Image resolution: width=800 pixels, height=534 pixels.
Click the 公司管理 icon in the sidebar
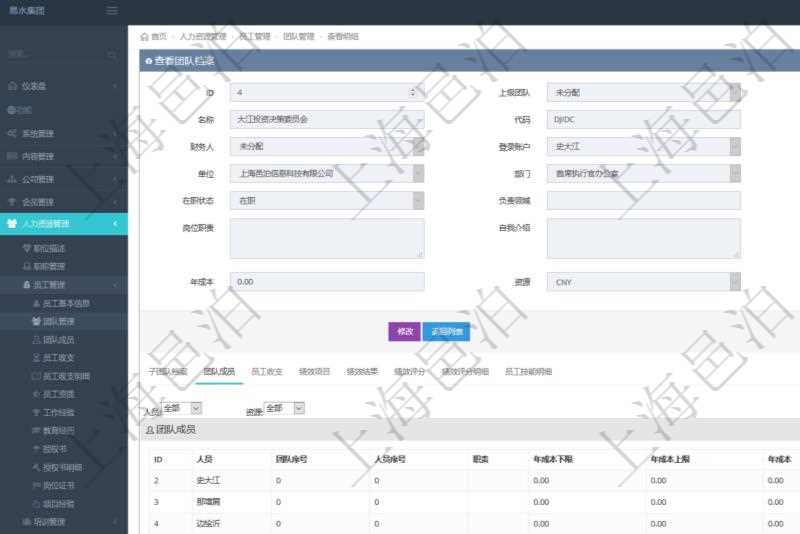coord(12,179)
